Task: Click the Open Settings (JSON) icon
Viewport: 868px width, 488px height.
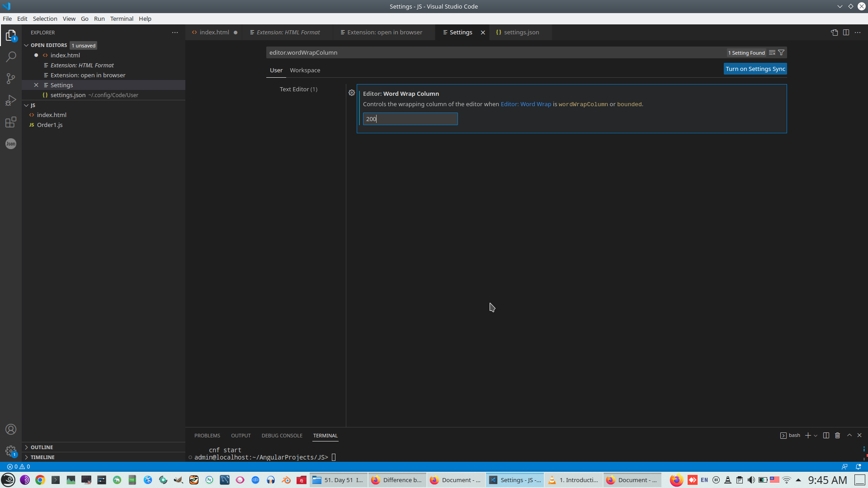Action: coord(834,33)
